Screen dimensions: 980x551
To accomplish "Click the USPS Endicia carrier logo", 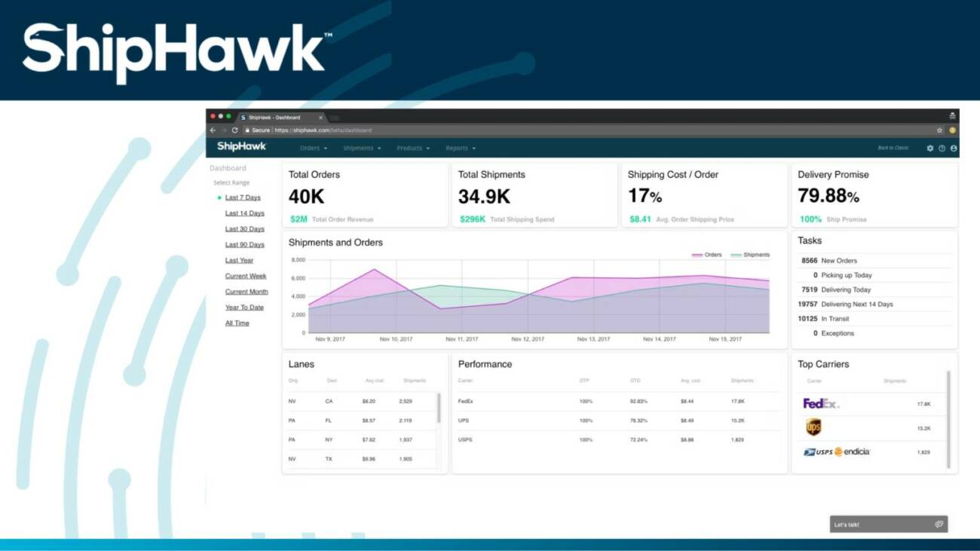I will tap(836, 452).
